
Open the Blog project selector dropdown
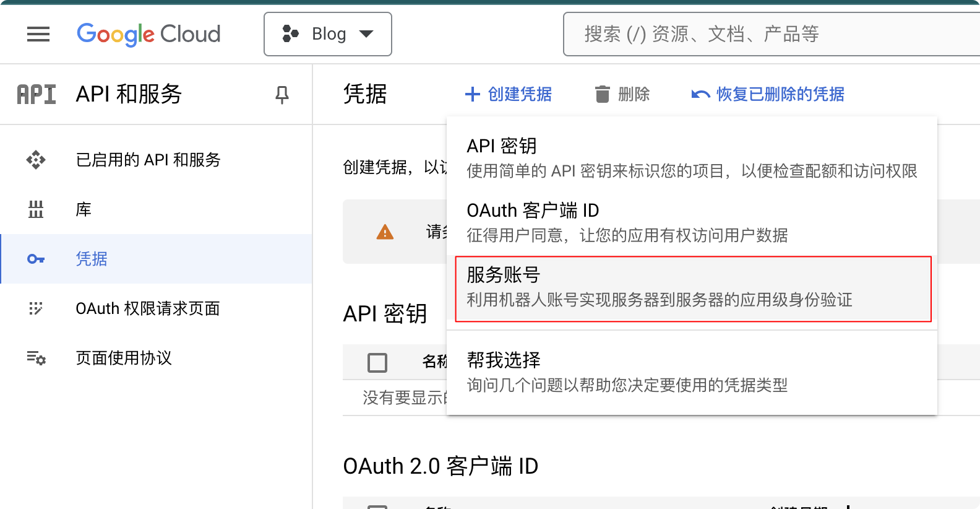(x=328, y=34)
